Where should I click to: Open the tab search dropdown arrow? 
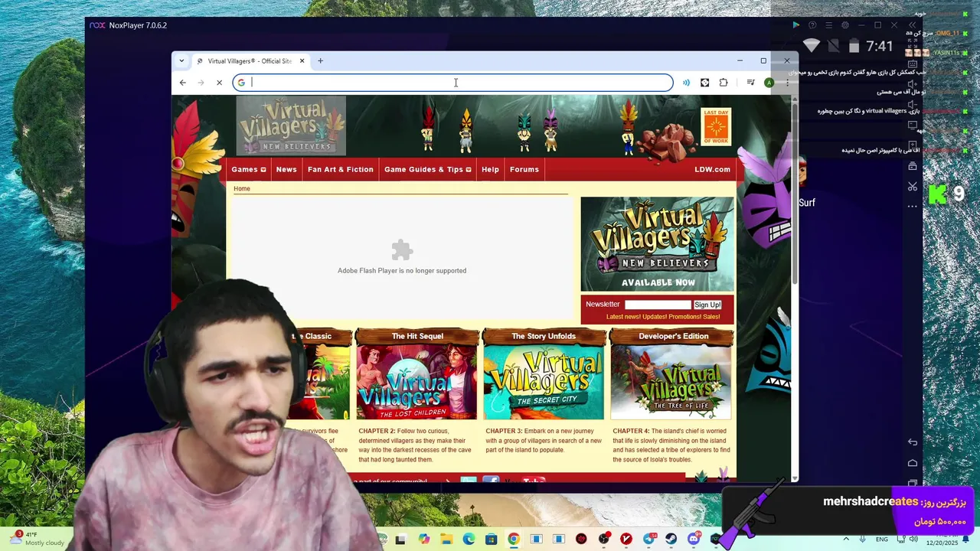(x=181, y=61)
